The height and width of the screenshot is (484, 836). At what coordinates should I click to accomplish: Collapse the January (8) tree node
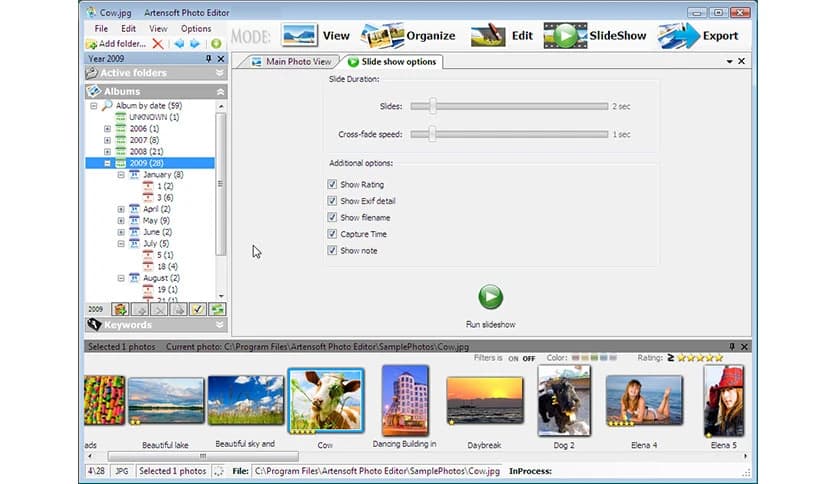[x=121, y=175]
